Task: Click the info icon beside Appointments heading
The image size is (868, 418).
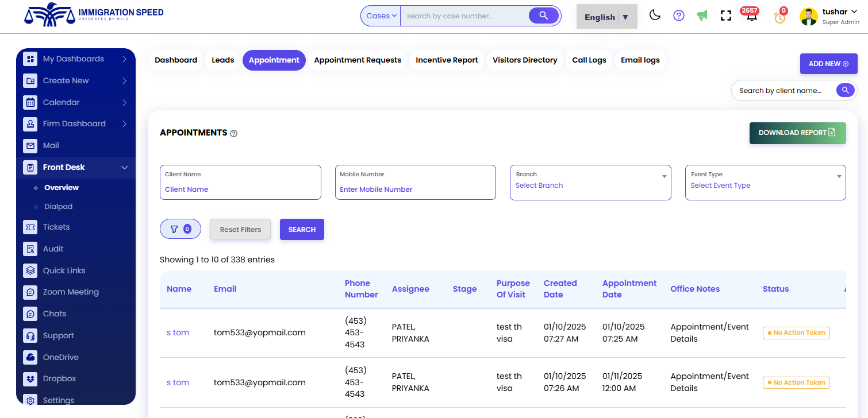Action: point(233,133)
